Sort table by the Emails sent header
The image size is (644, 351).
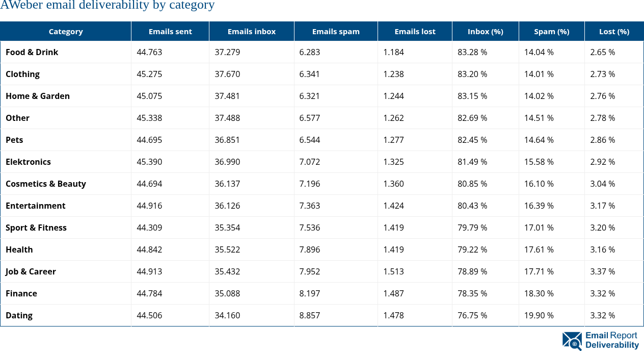click(x=170, y=31)
